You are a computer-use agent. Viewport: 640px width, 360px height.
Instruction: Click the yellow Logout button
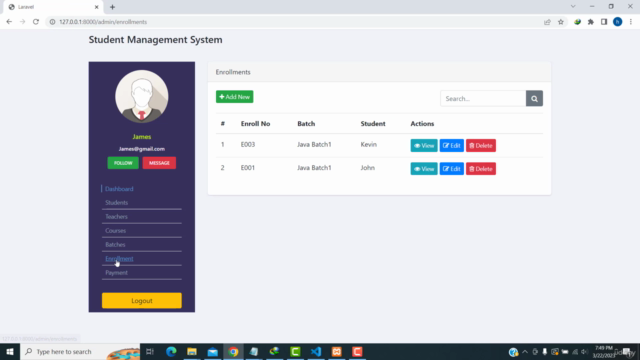(x=142, y=300)
